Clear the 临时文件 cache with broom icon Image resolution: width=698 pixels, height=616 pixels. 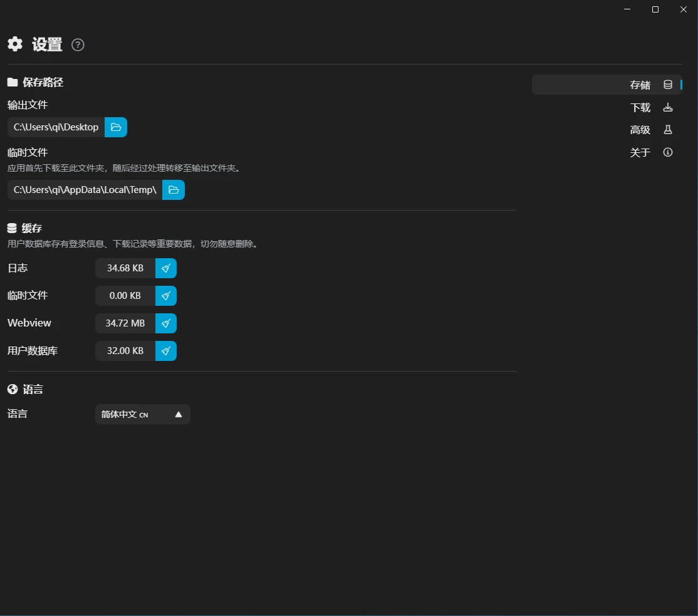[x=166, y=296]
